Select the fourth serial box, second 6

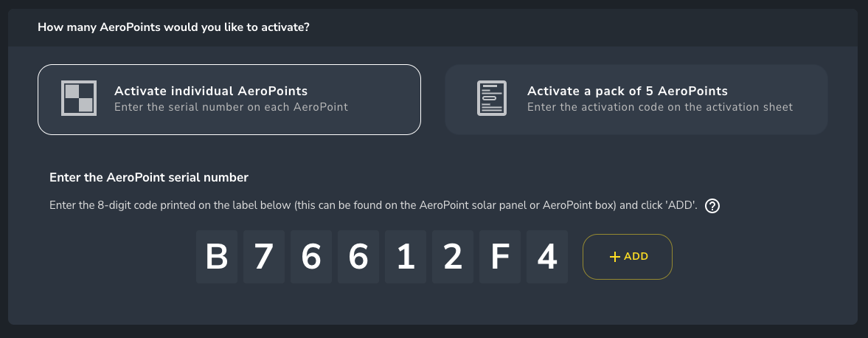coord(358,256)
